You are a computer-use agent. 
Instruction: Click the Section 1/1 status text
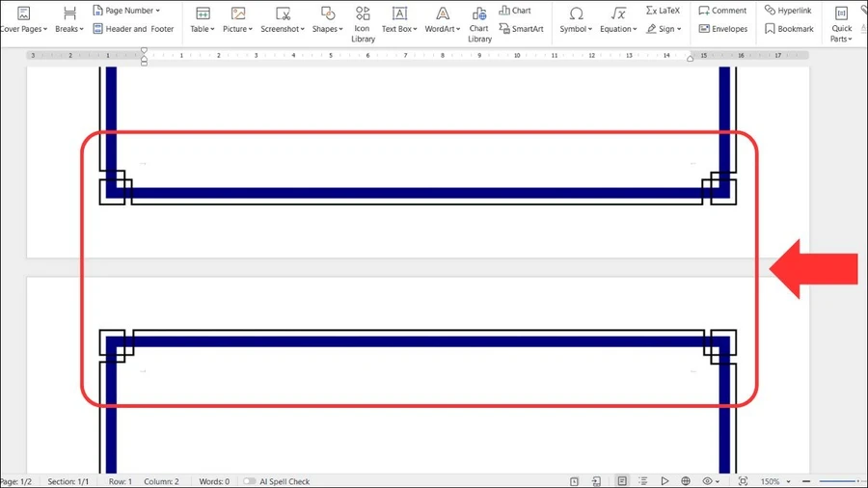[x=68, y=481]
